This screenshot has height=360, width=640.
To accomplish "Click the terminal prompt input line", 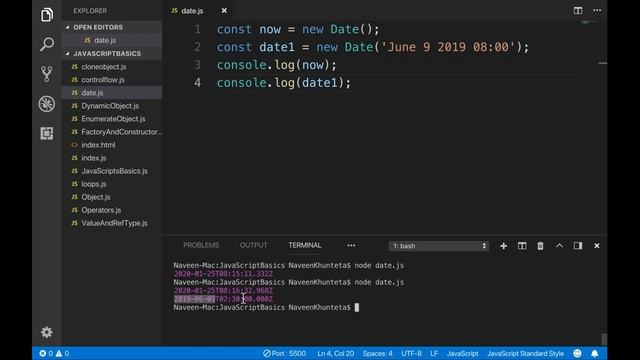I will coord(266,307).
